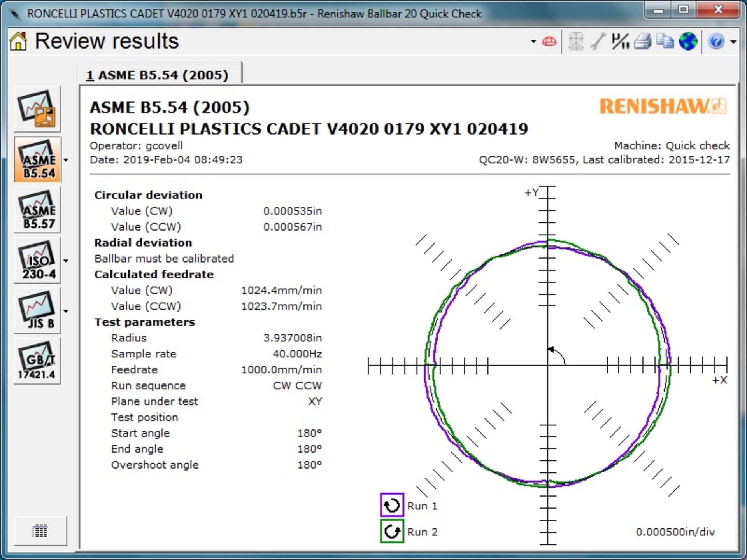The width and height of the screenshot is (747, 560).
Task: Click the Circular deviation CW value 0.000535in
Action: click(293, 211)
